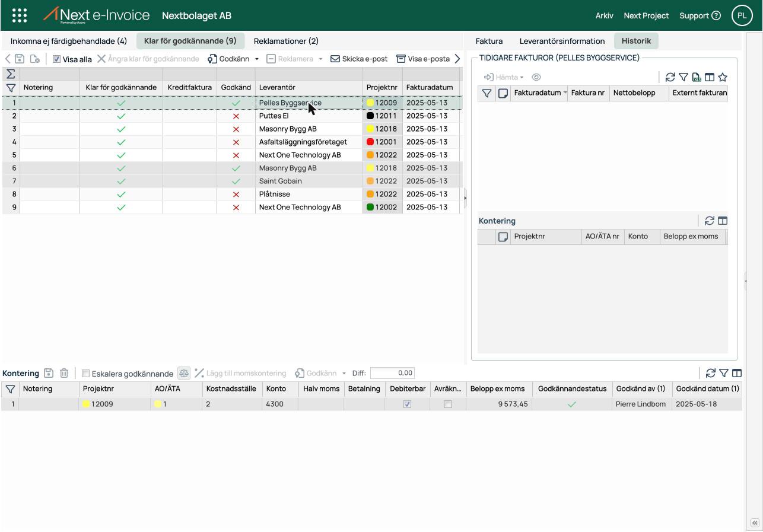
Task: Open the app launcher grid menu
Action: (x=20, y=15)
